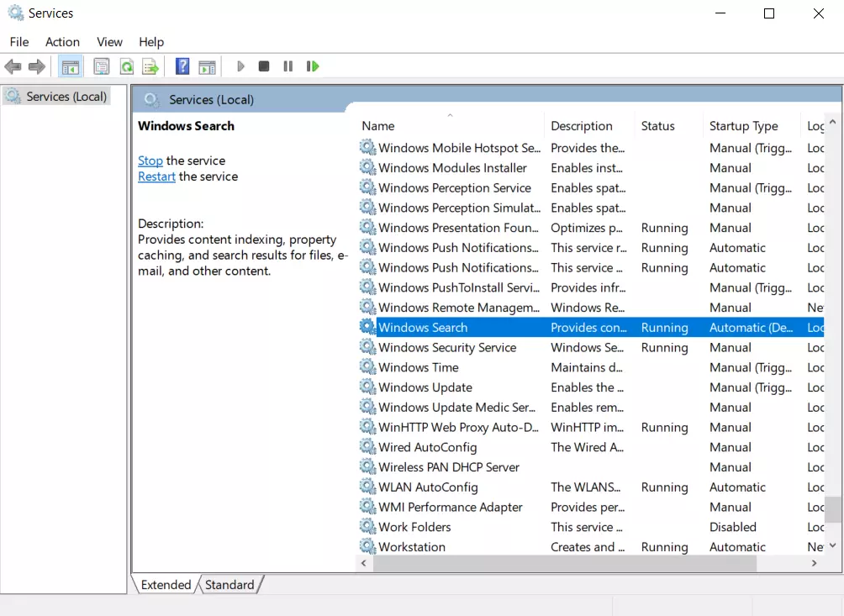Click the vertical scrollbar up arrow
The width and height of the screenshot is (844, 616).
833,122
